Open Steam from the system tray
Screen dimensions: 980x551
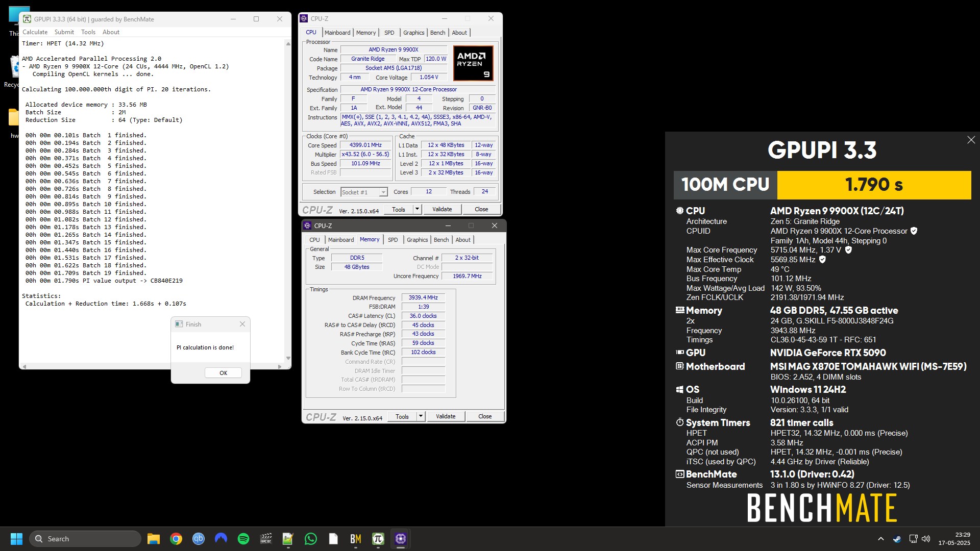point(897,539)
